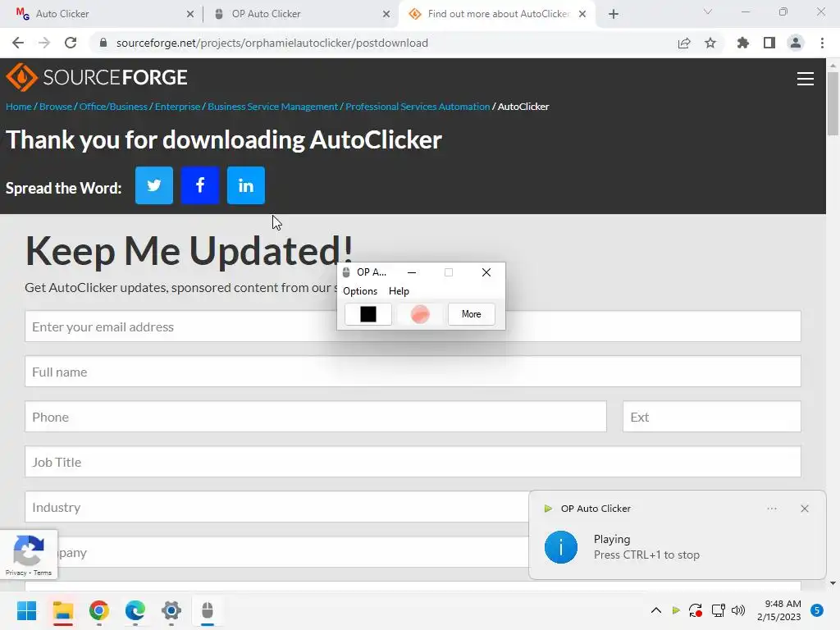Screen dimensions: 840x630
Task: Click the Job Title input field
Action: click(x=413, y=461)
